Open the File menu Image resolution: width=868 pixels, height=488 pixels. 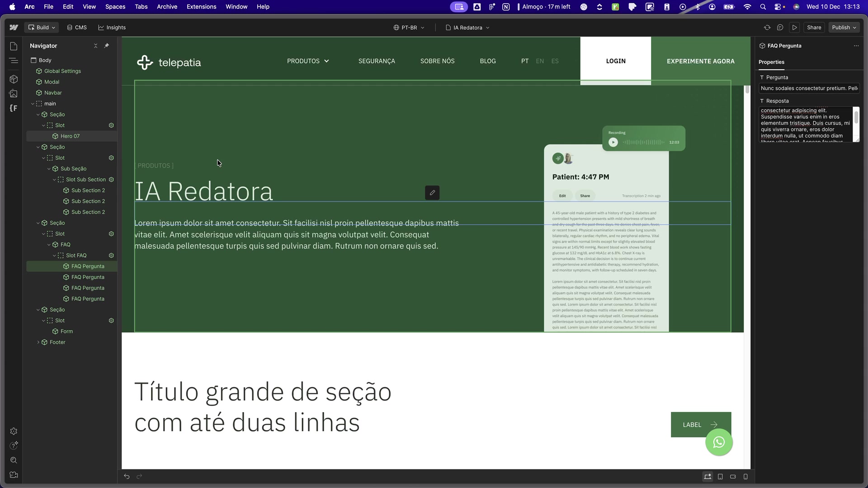48,7
